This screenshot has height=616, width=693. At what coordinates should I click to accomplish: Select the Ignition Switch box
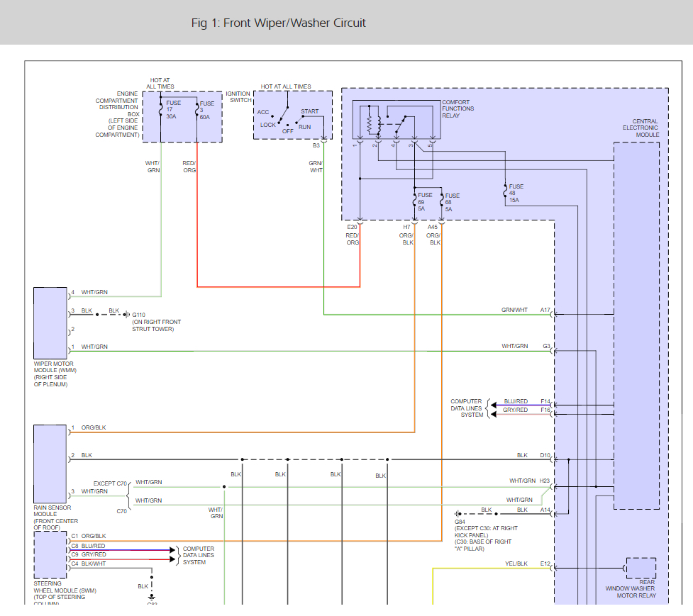click(293, 116)
